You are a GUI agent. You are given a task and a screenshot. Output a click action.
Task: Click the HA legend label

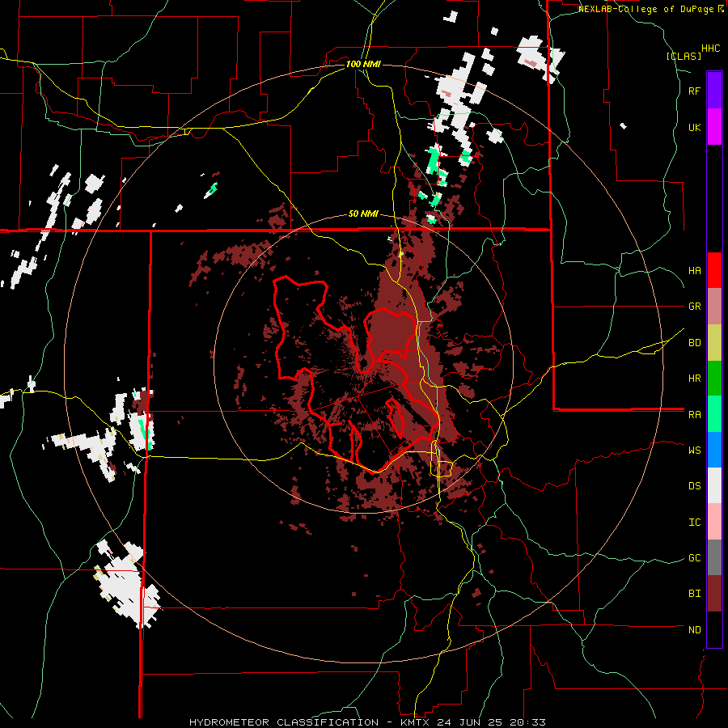694,271
